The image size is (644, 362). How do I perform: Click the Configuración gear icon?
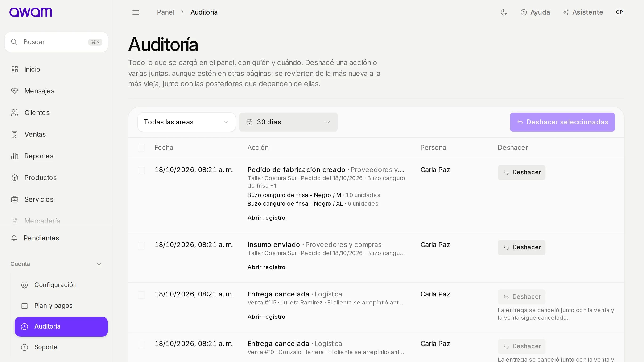coord(25,285)
